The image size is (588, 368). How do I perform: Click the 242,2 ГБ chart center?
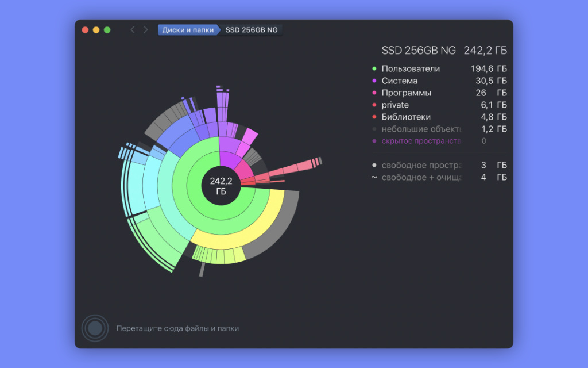click(221, 186)
